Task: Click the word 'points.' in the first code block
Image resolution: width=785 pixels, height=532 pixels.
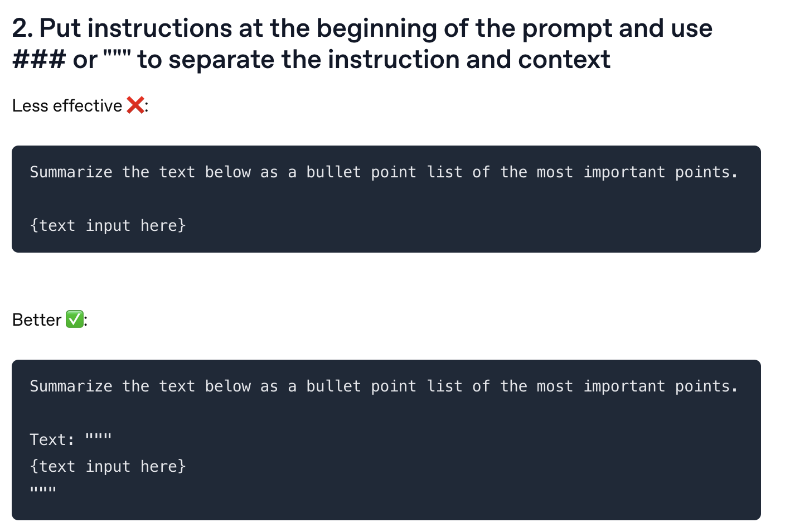Action: coord(706,172)
